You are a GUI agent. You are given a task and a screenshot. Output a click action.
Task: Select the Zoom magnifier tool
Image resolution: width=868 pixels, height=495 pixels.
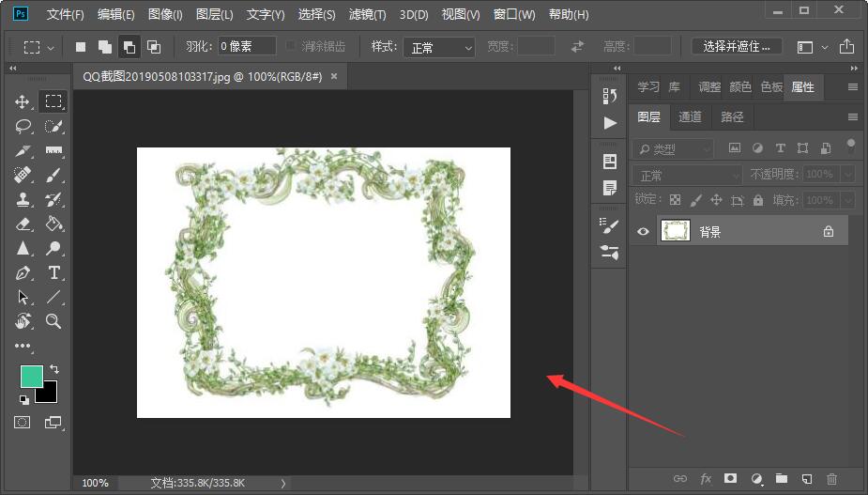(53, 321)
